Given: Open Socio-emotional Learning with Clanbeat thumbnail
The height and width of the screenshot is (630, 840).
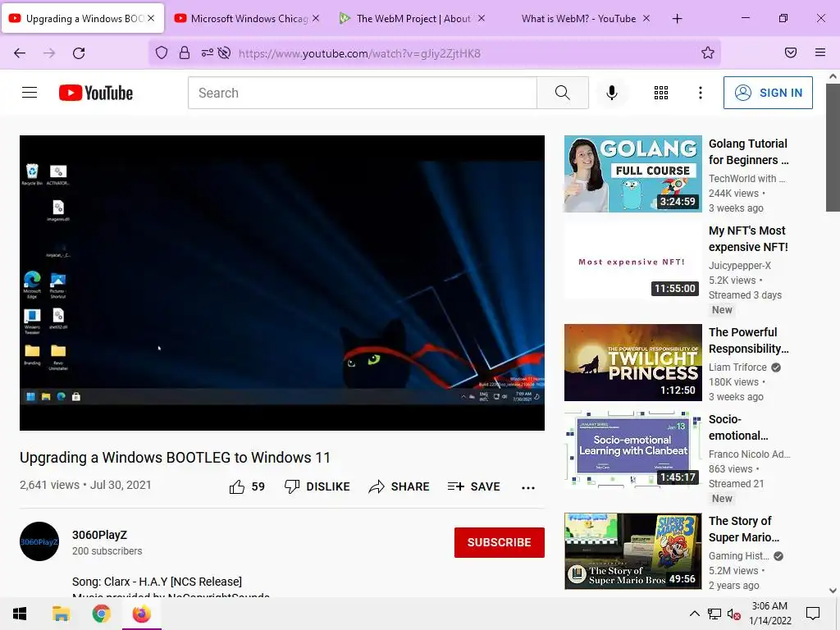Looking at the screenshot, I should click(632, 450).
